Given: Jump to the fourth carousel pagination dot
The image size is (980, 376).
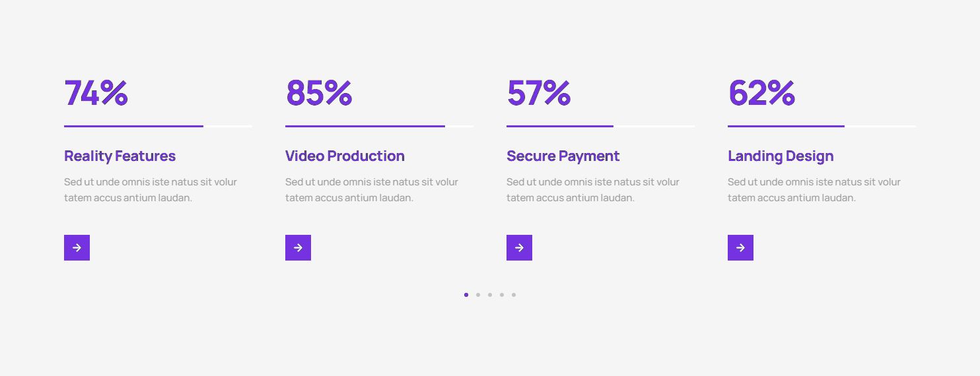Looking at the screenshot, I should pos(502,295).
